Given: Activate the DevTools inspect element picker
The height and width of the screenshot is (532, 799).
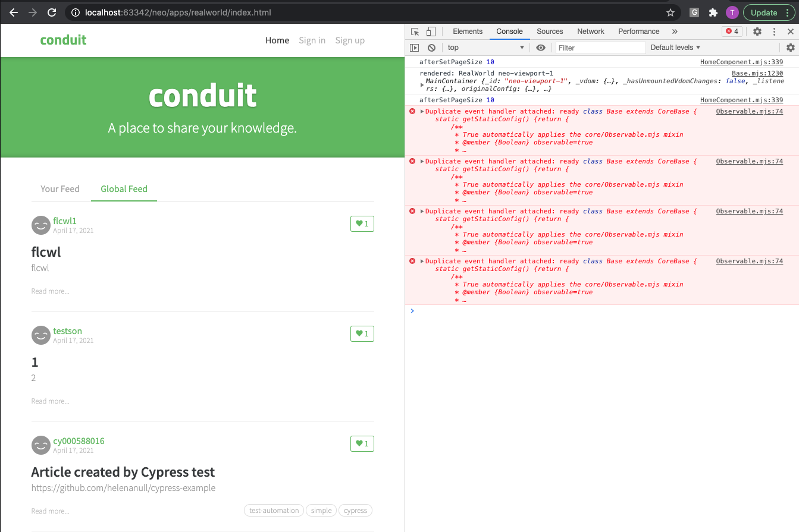Looking at the screenshot, I should [415, 32].
